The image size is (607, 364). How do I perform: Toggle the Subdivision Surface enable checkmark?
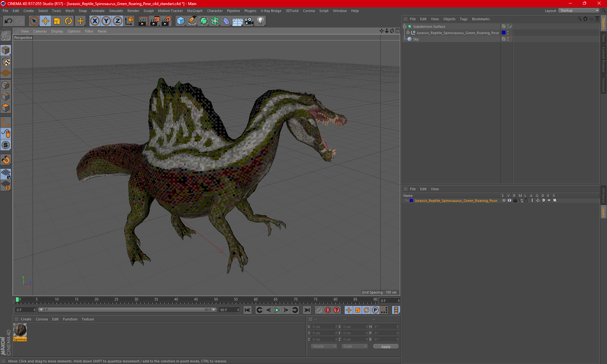point(511,27)
